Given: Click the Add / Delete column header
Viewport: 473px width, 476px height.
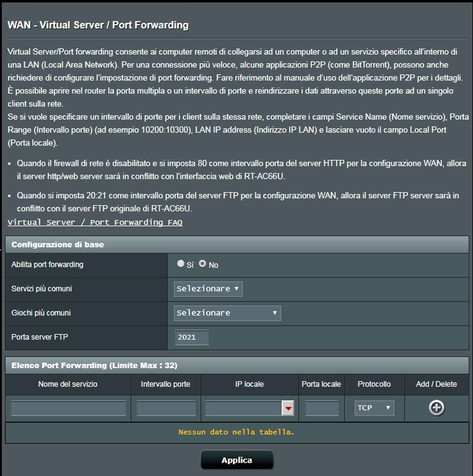Looking at the screenshot, I should point(436,384).
